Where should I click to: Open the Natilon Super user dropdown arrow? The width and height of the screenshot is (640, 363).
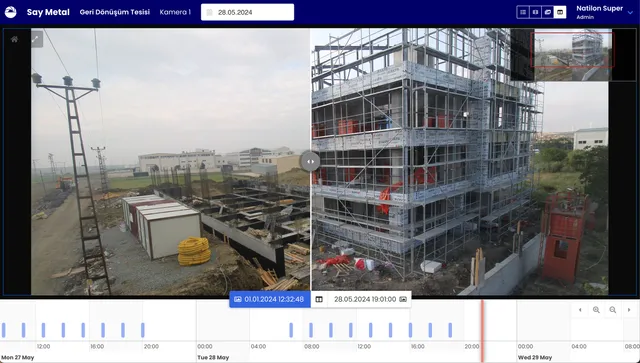tap(630, 13)
